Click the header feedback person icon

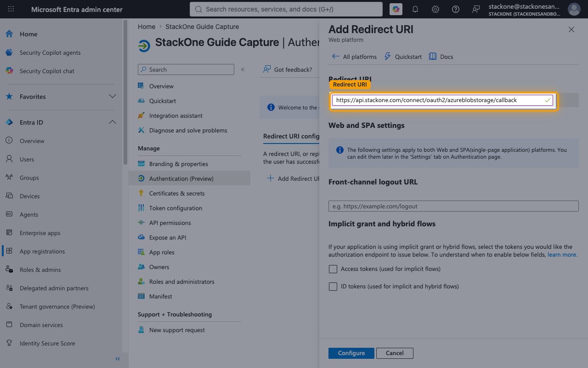[x=476, y=9]
